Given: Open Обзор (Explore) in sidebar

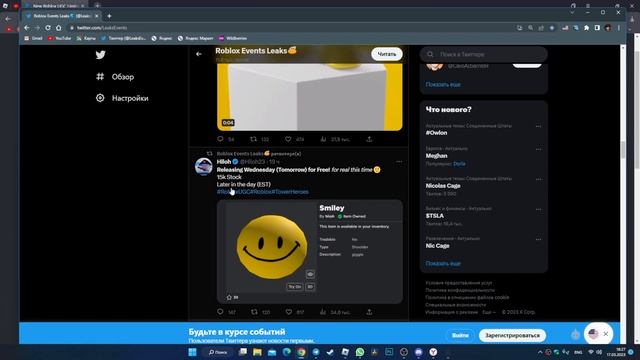Looking at the screenshot, I should [115, 77].
